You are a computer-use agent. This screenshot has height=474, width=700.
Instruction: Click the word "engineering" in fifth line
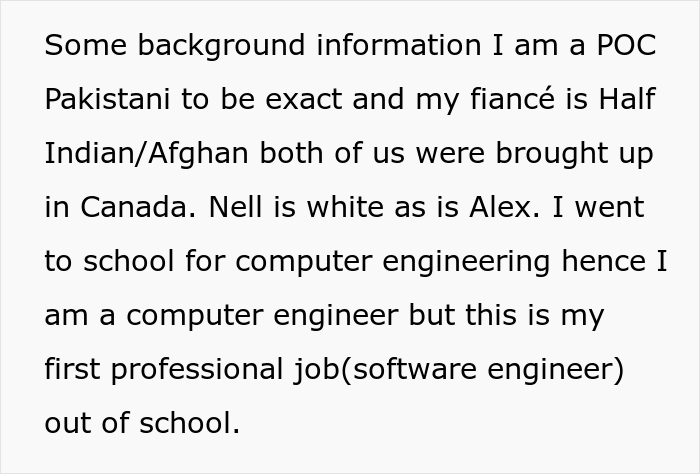coord(466,262)
